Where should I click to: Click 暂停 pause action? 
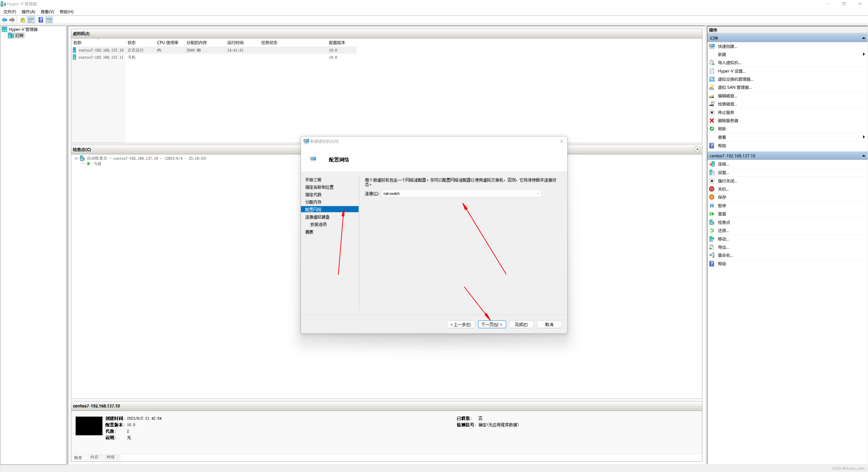coord(722,205)
